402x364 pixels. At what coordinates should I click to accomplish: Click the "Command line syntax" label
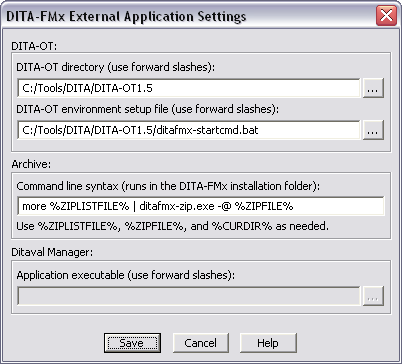pos(168,186)
